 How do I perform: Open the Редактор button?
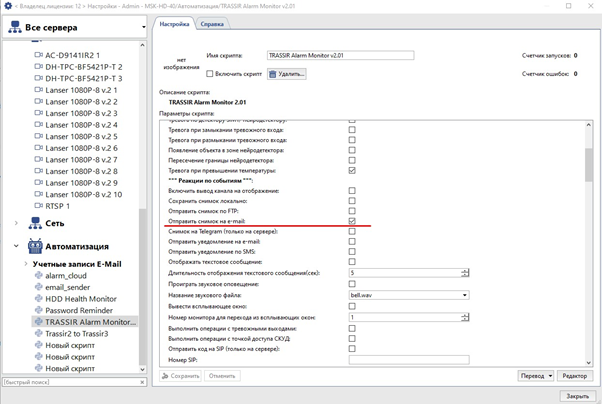[574, 376]
